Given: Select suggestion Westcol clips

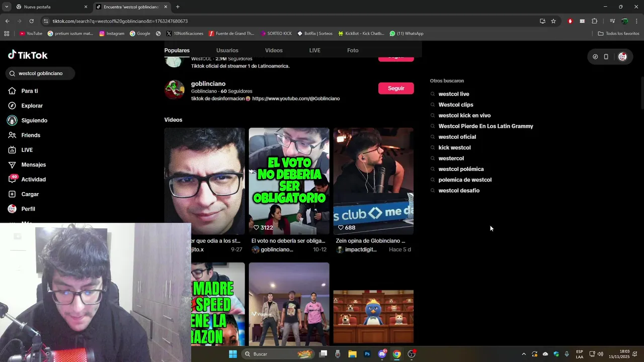Looking at the screenshot, I should point(456,105).
